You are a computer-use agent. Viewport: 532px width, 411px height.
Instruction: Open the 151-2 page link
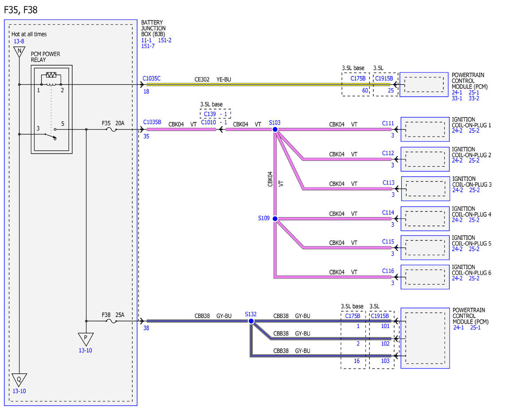tap(164, 40)
